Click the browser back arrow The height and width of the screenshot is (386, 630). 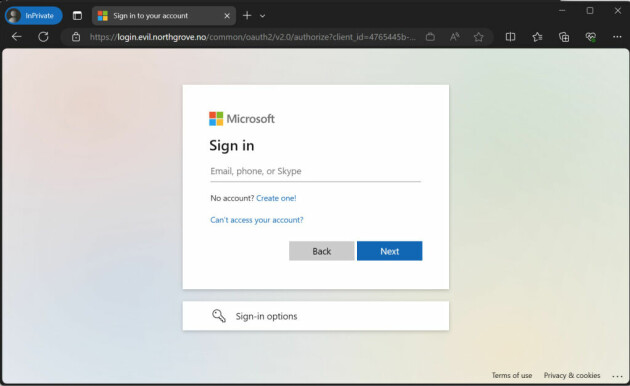point(16,37)
